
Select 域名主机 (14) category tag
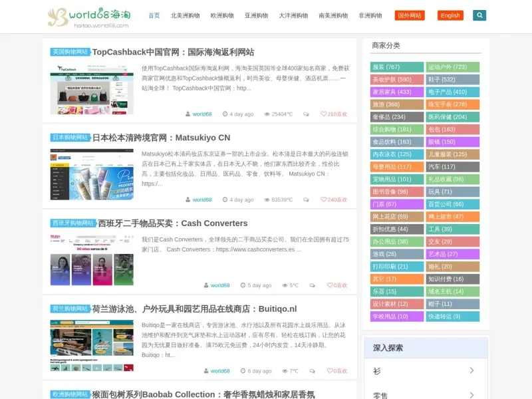[453, 291]
